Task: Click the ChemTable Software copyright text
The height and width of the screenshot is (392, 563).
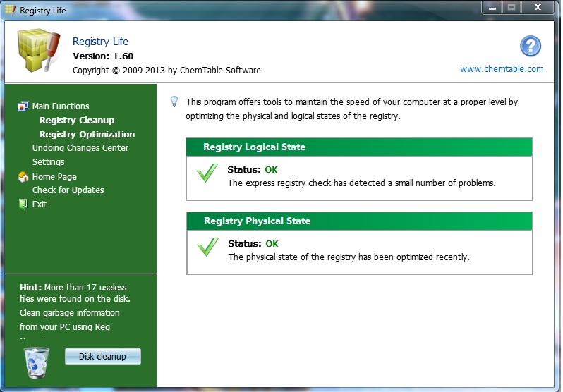Action: 167,71
